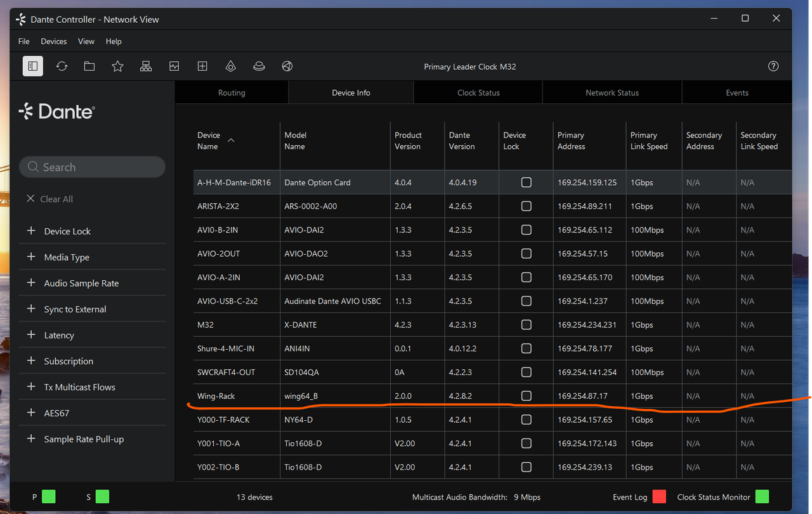Check device lock for AVIO-A-2IN
812x514 pixels.
coord(526,278)
